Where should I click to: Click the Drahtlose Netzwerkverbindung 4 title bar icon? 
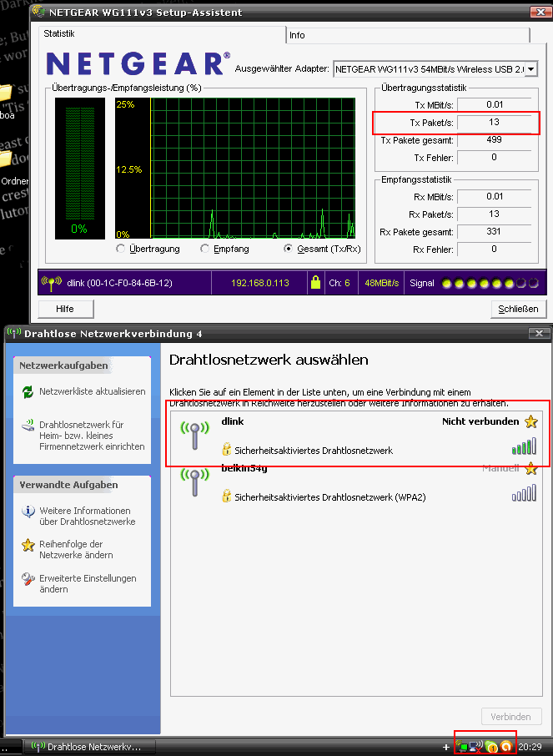point(14,333)
